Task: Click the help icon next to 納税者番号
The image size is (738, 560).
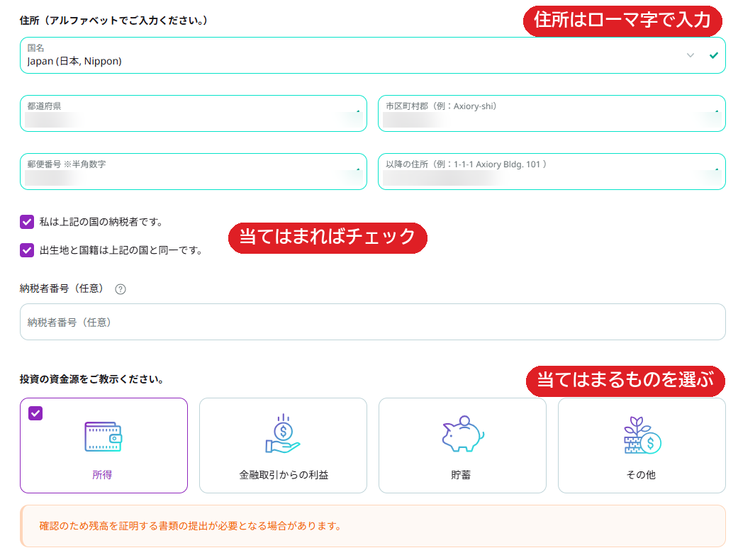Action: click(121, 289)
